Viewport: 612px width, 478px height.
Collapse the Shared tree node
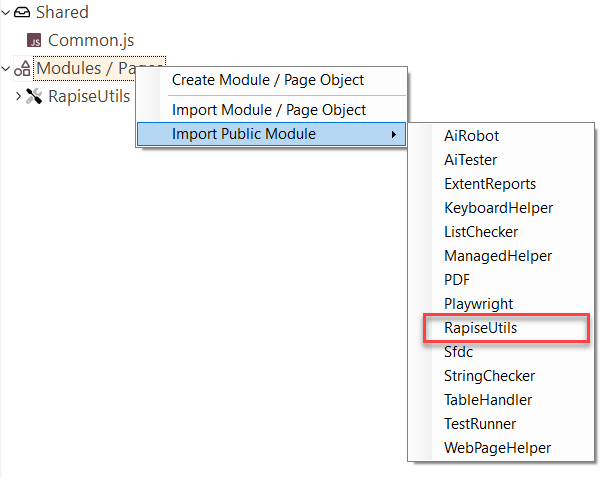coord(6,13)
